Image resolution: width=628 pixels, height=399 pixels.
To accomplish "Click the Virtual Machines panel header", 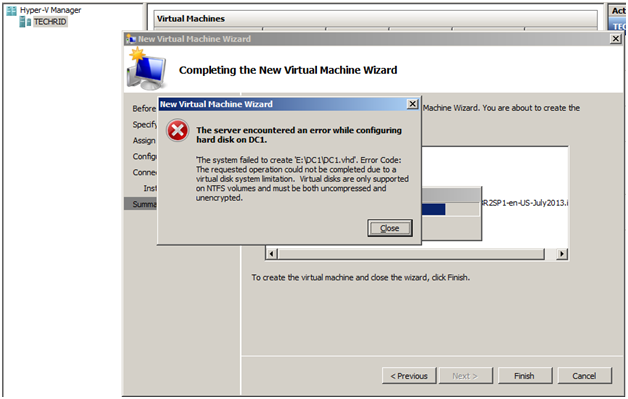I will pos(375,19).
